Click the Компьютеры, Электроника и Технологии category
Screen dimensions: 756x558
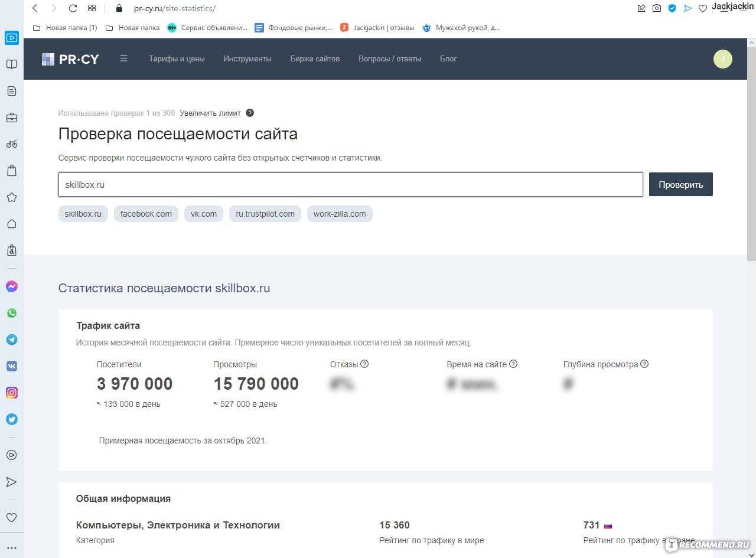(x=178, y=525)
